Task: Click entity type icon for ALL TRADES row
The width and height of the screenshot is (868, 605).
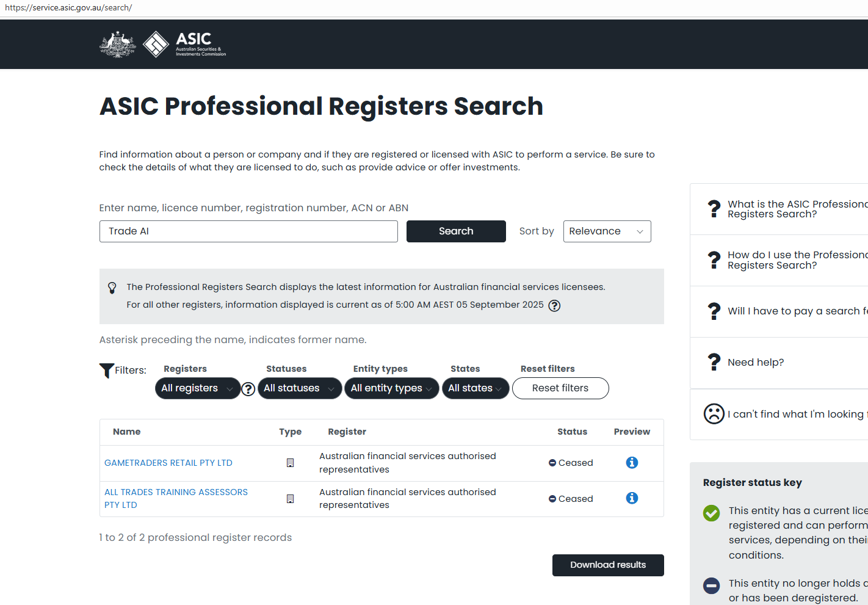Action: click(291, 499)
